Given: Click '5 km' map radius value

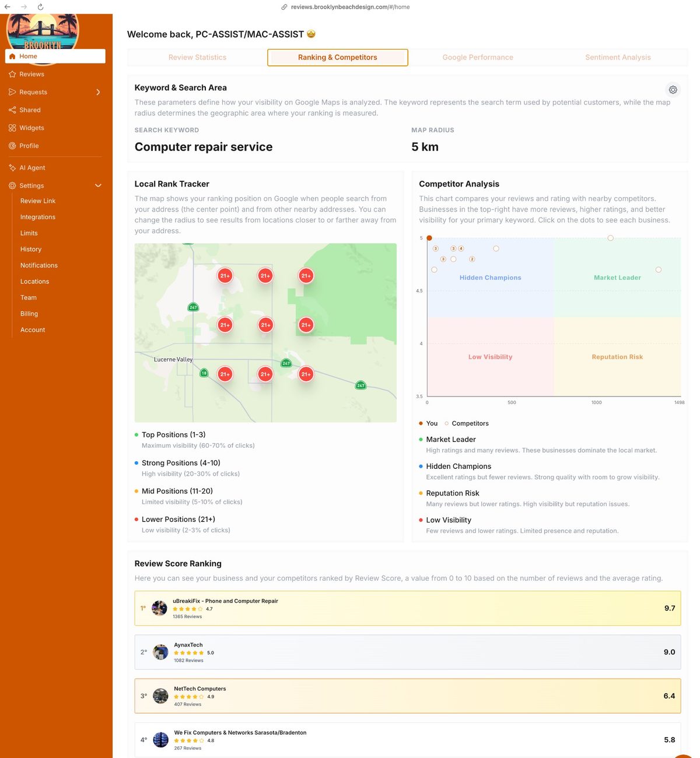Looking at the screenshot, I should (425, 147).
